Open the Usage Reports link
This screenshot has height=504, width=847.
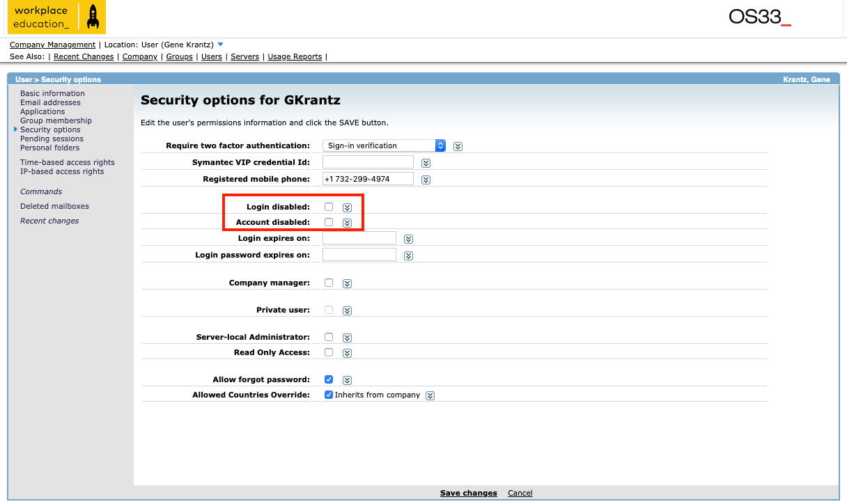tap(295, 56)
